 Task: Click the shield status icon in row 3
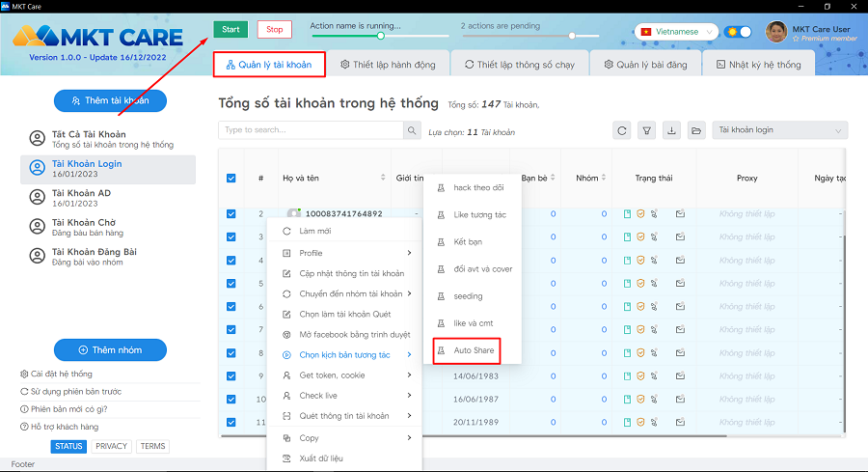640,237
